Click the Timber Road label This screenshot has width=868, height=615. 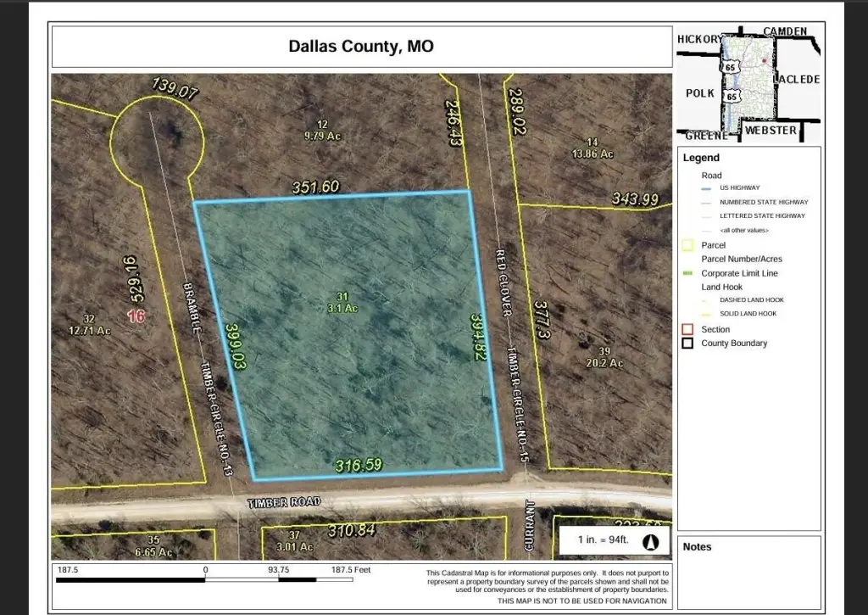[284, 502]
